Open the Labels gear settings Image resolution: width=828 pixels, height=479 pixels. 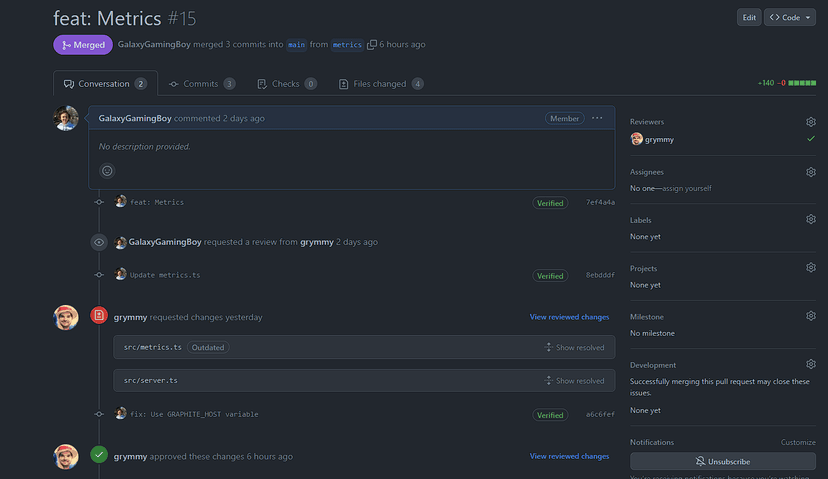click(811, 220)
